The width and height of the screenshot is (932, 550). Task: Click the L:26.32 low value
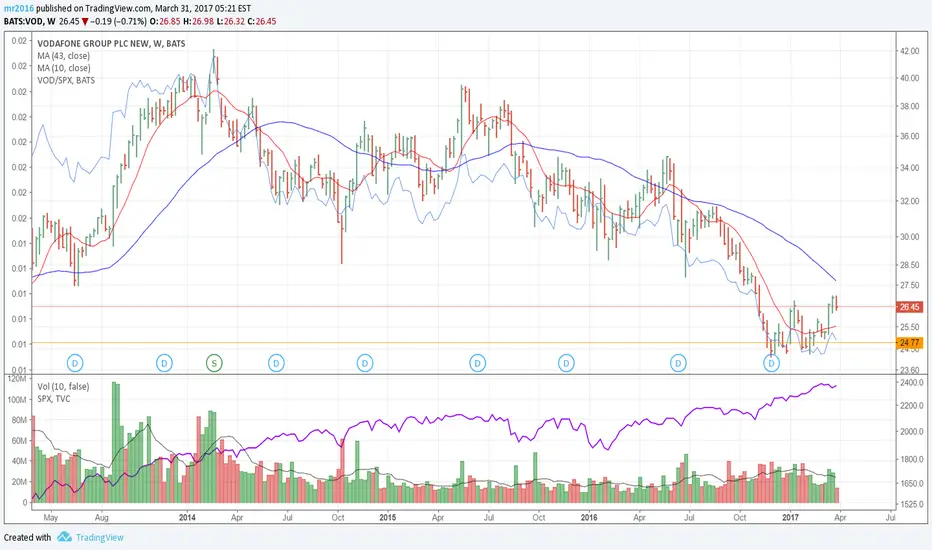(x=231, y=21)
